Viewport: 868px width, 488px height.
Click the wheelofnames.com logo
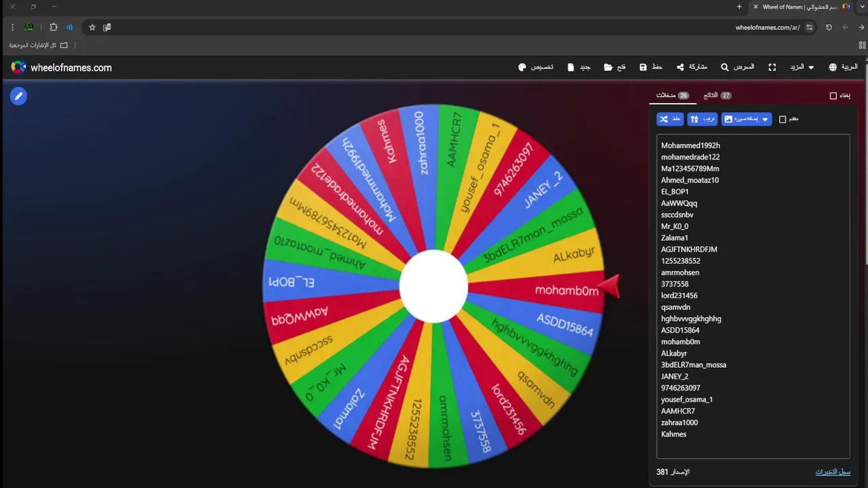coord(61,68)
